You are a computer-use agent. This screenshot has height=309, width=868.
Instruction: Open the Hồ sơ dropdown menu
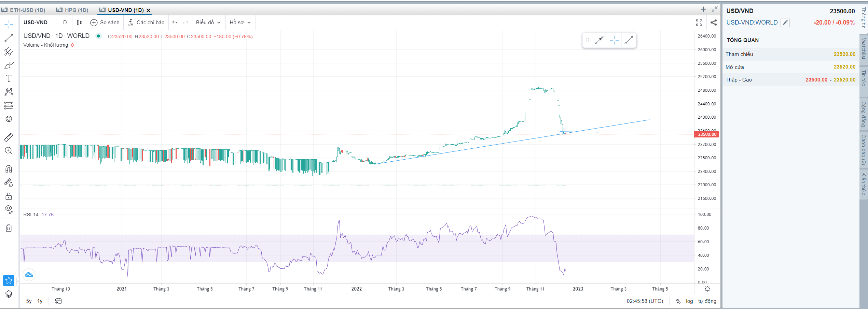click(x=240, y=23)
